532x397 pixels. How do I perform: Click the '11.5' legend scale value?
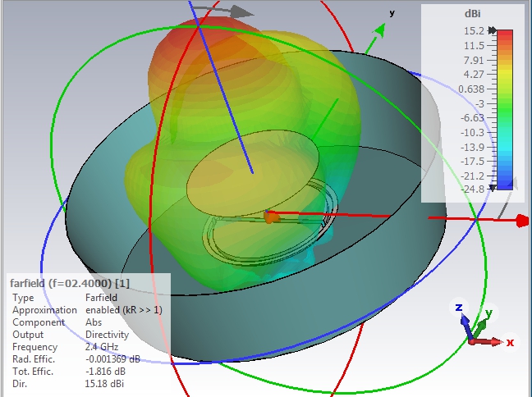pyautogui.click(x=474, y=45)
